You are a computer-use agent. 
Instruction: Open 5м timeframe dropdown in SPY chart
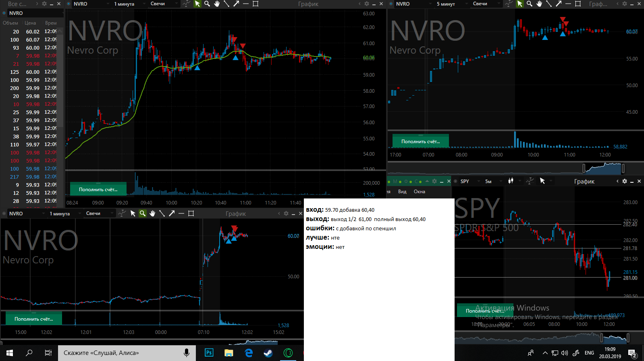tap(493, 181)
